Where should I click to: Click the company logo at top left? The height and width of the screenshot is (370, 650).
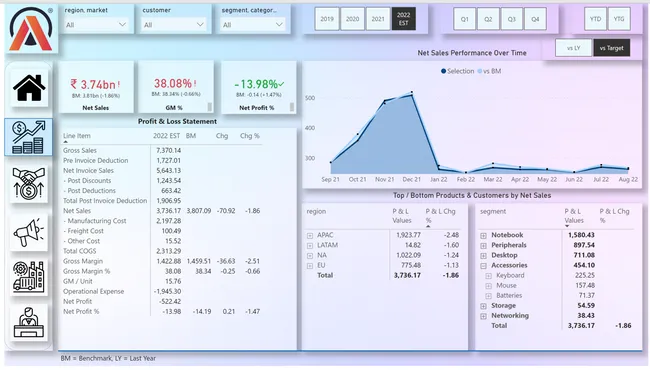31,29
